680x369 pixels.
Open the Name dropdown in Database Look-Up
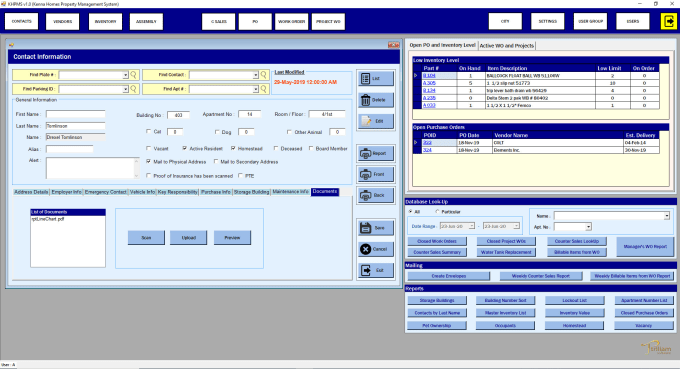pos(667,216)
